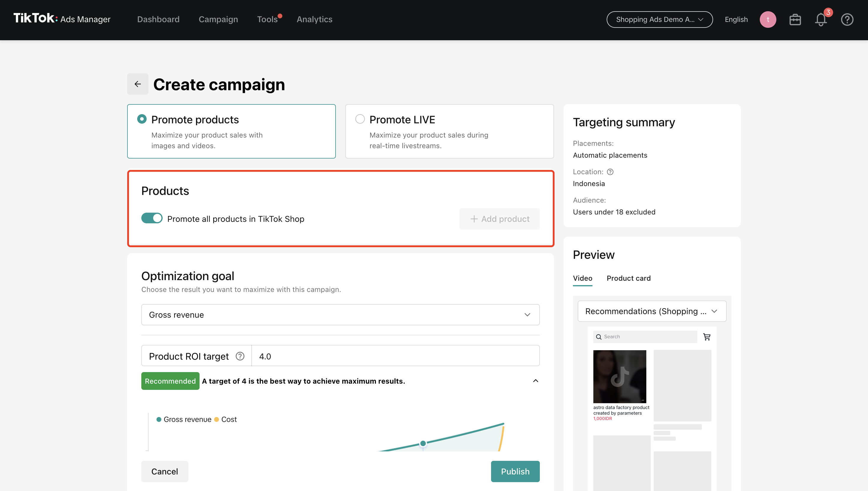Toggle Promote all products in TikTok Shop
This screenshot has width=868, height=491.
pyautogui.click(x=152, y=219)
